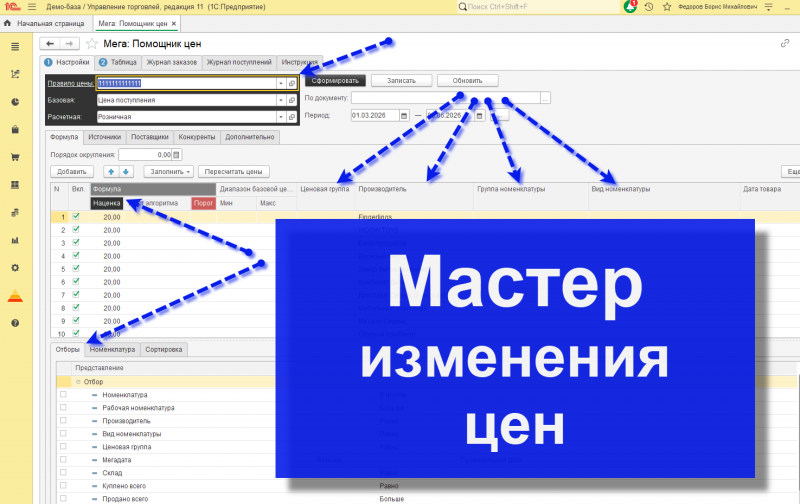
Task: Click Записать button
Action: [x=402, y=81]
